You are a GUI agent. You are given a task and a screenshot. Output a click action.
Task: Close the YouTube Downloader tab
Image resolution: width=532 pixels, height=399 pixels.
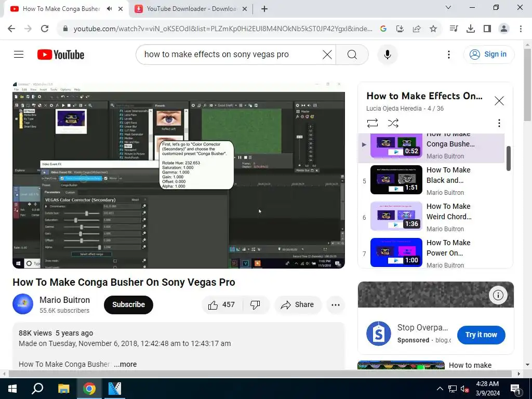(x=244, y=9)
